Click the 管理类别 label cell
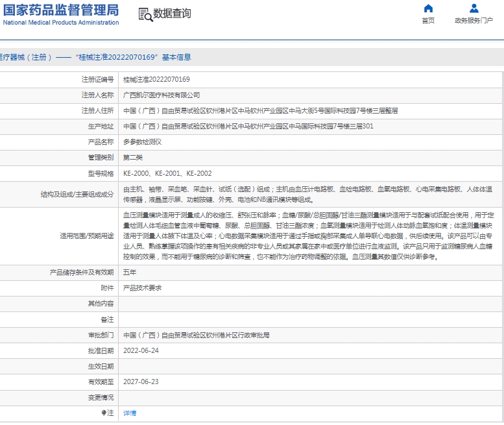The image size is (504, 425). pos(59,158)
